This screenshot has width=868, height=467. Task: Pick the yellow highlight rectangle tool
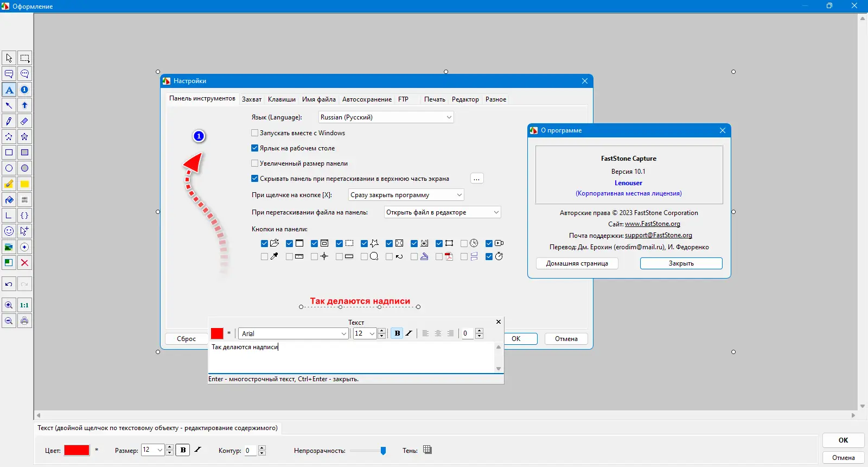coord(24,184)
